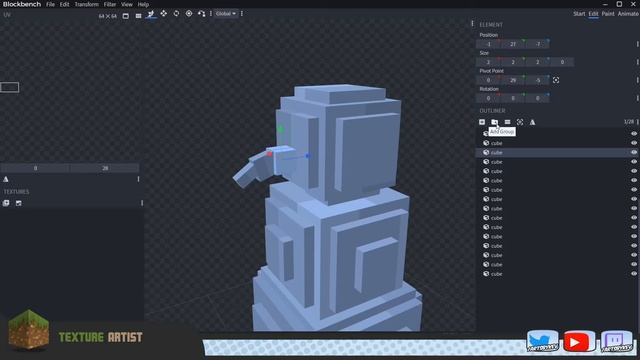Select the highlighted cube in the Outliner
Viewport: 640px width, 360px height.
tap(558, 152)
